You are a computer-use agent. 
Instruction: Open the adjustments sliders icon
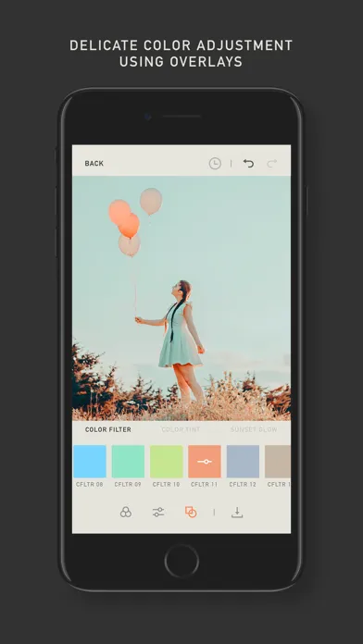(x=158, y=513)
